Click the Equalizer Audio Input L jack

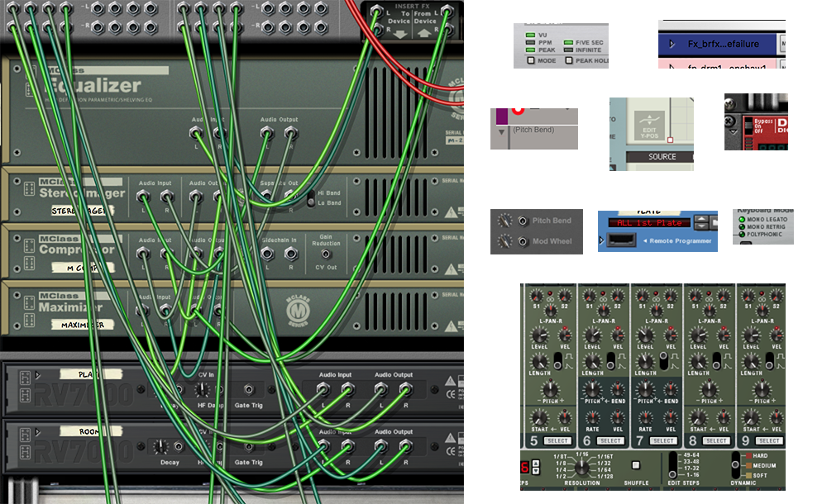tap(196, 133)
